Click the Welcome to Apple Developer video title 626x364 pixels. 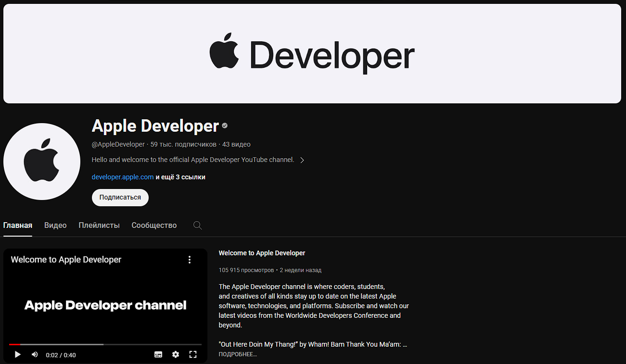pos(262,252)
